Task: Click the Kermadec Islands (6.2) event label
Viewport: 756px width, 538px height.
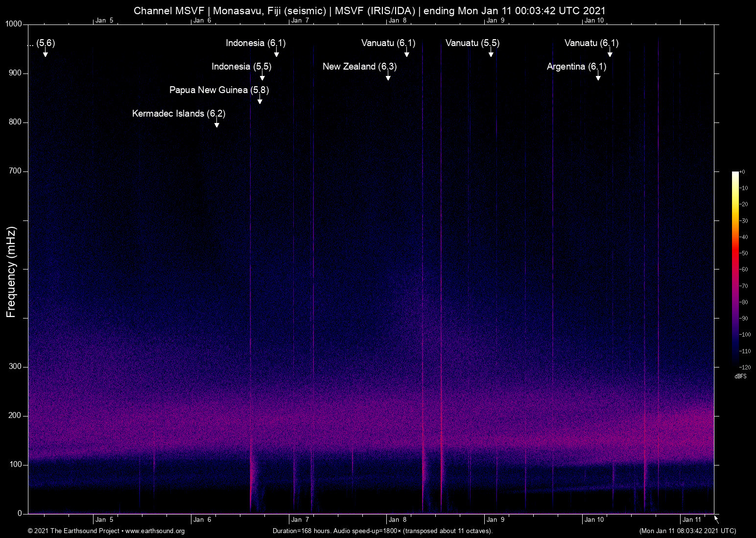Action: coord(179,114)
